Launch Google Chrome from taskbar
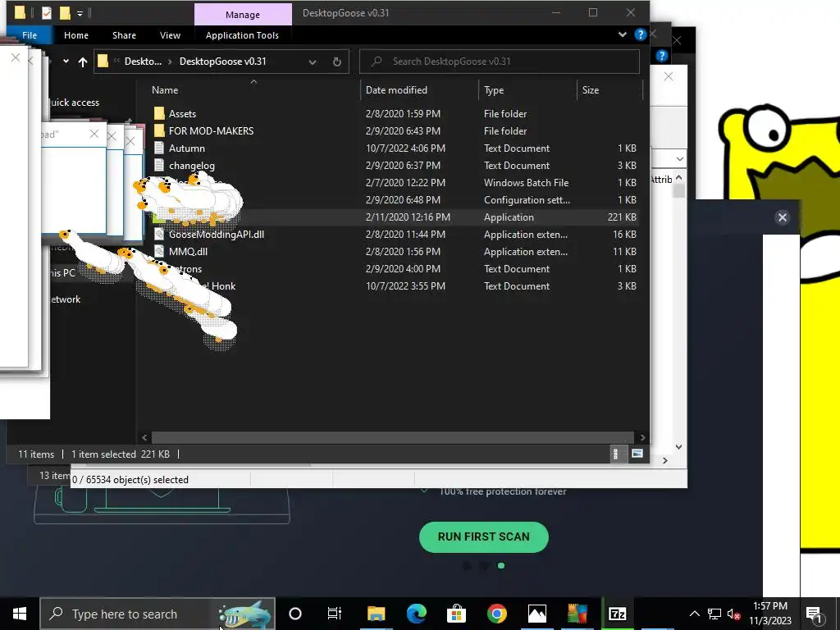840x630 pixels. [x=496, y=614]
